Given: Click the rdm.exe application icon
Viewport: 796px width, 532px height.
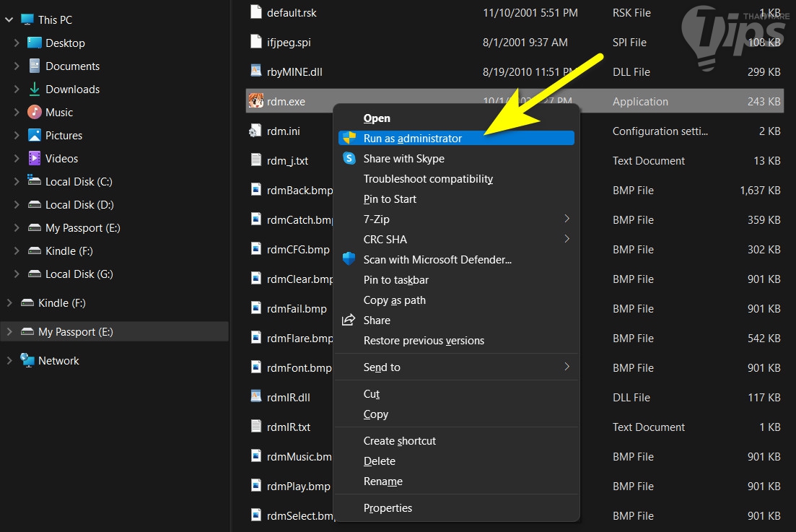Looking at the screenshot, I should tap(255, 101).
